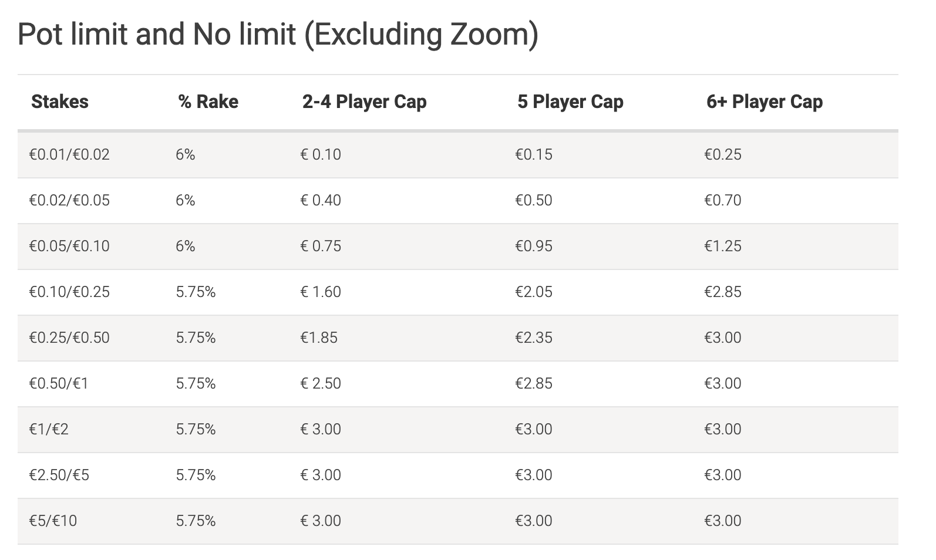The width and height of the screenshot is (936, 560).
Task: Select the €2.35 five-player cap value
Action: point(534,338)
